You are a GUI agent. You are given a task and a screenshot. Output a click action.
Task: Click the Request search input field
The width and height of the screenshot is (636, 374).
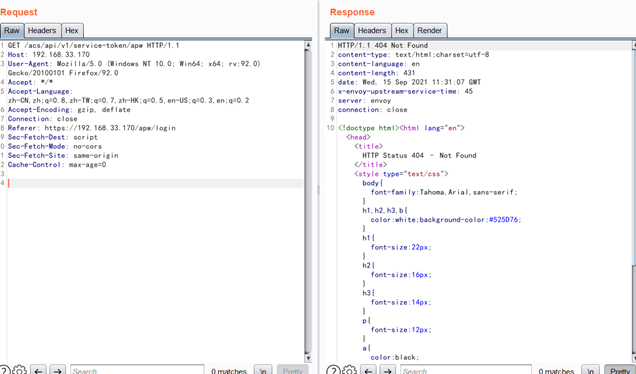coord(137,370)
